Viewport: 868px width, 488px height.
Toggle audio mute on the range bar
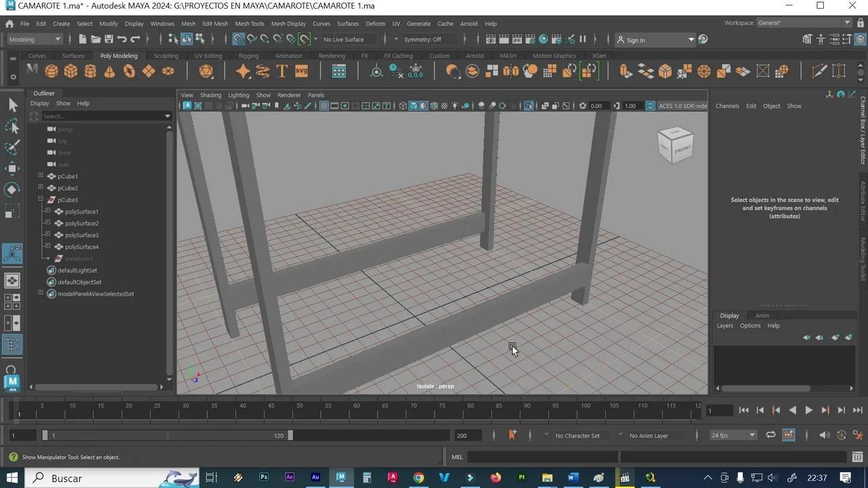[824, 435]
